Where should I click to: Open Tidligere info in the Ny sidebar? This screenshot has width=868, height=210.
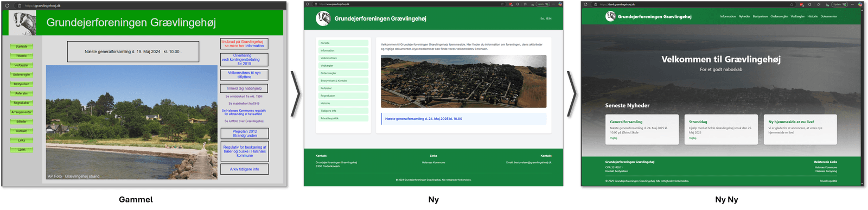(343, 111)
